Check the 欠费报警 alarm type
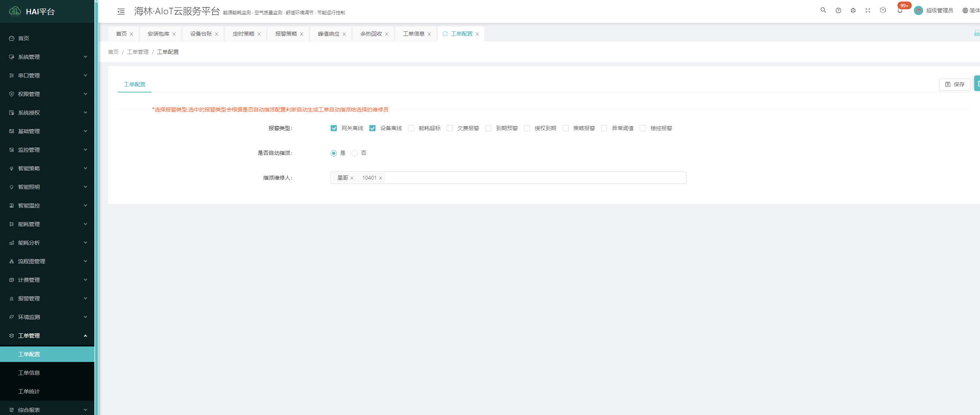 [x=450, y=128]
